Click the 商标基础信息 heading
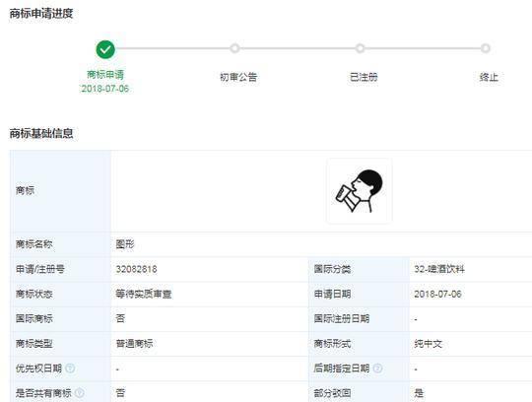532x402 pixels. (x=41, y=133)
